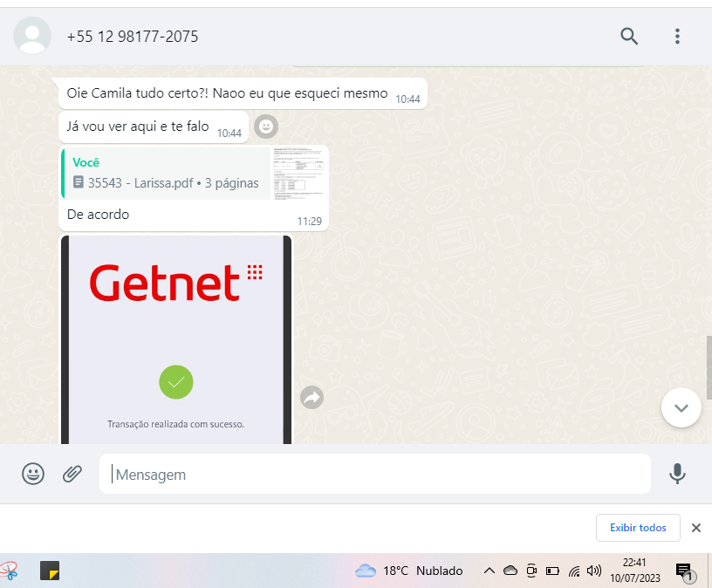Open Sticky Notes from the taskbar
Image resolution: width=712 pixels, height=588 pixels.
[x=50, y=571]
